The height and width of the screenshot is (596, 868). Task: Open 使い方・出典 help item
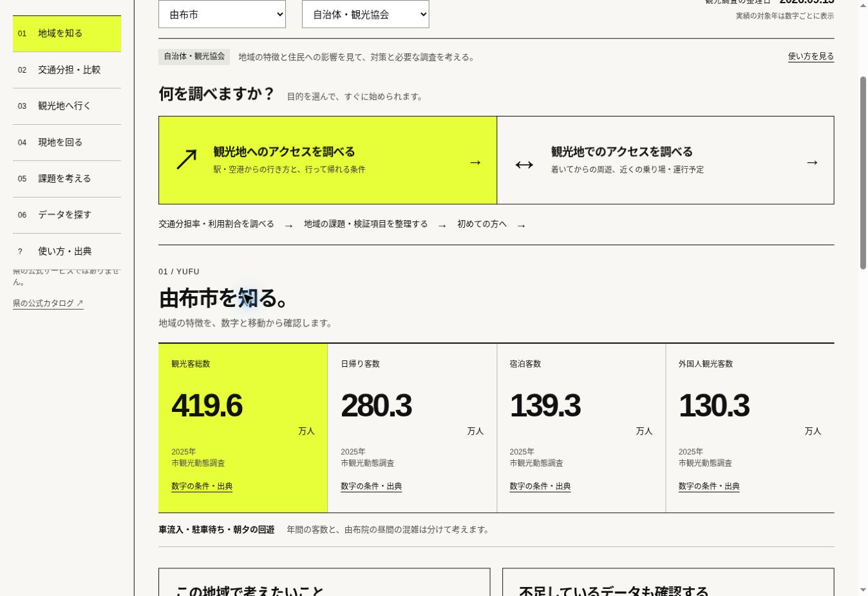click(67, 252)
